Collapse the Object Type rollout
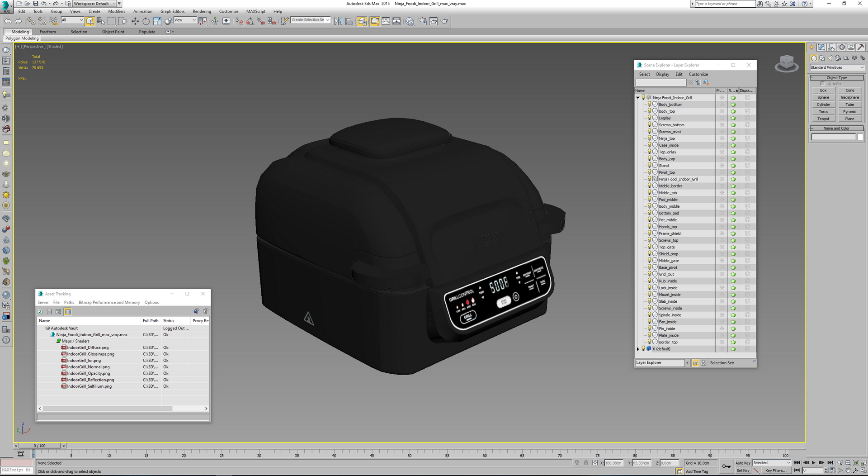 [x=836, y=78]
